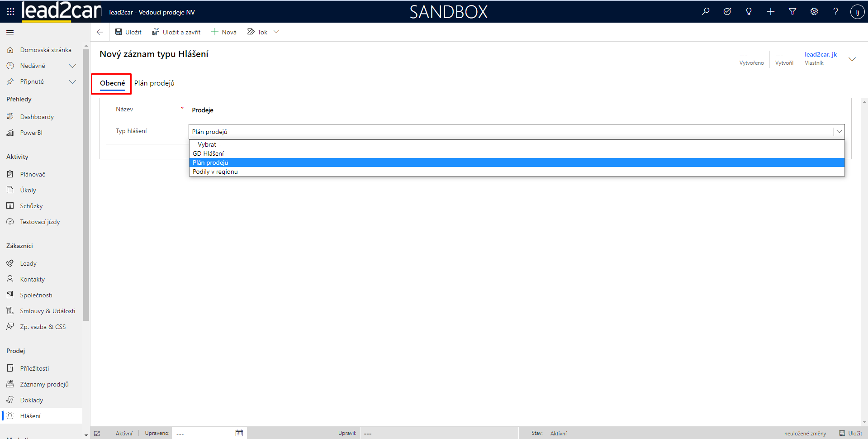Open the app launcher waffle icon
Image resolution: width=868 pixels, height=439 pixels.
click(10, 12)
